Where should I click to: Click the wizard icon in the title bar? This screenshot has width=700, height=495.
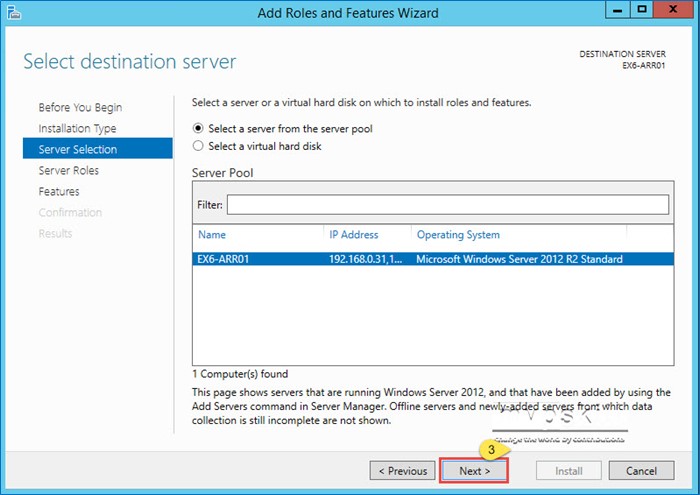13,12
